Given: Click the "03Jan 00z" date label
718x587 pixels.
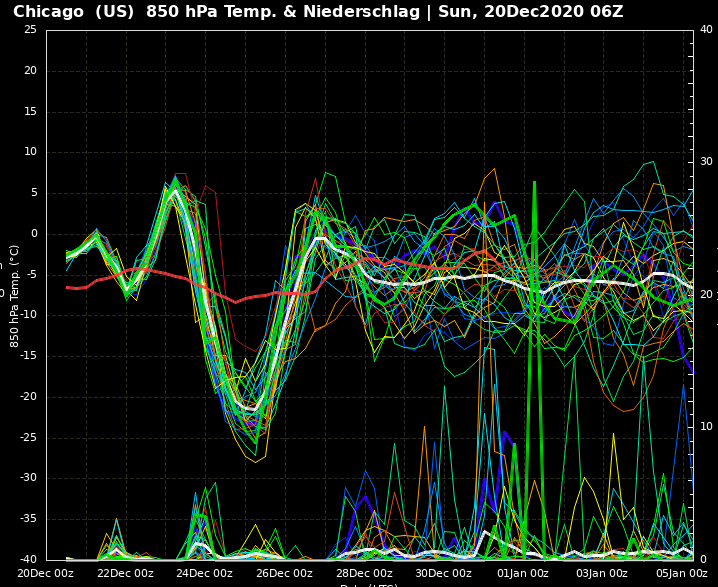Looking at the screenshot, I should point(603,573).
